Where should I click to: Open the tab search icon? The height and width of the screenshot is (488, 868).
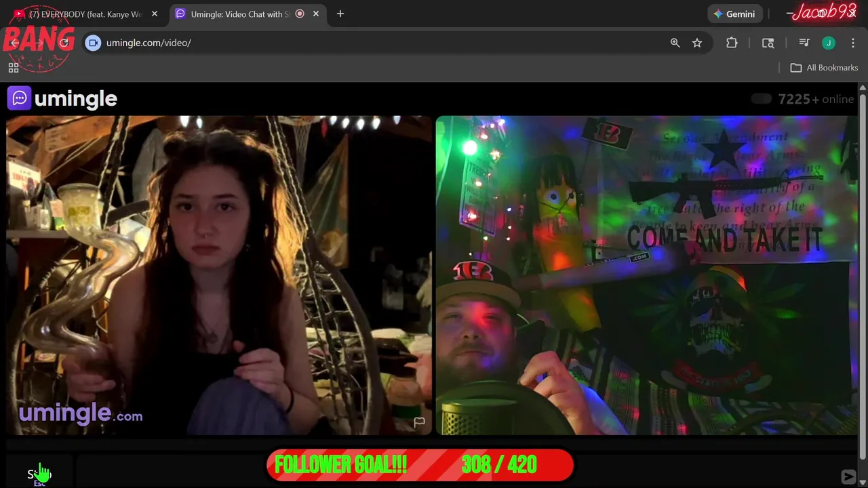768,43
